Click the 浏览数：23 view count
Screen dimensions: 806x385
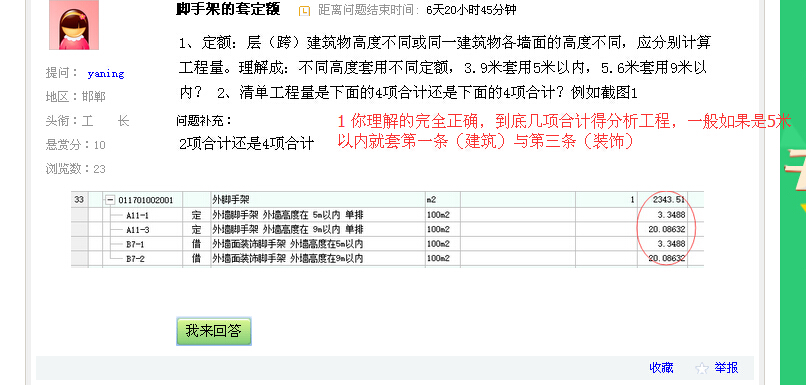point(76,169)
